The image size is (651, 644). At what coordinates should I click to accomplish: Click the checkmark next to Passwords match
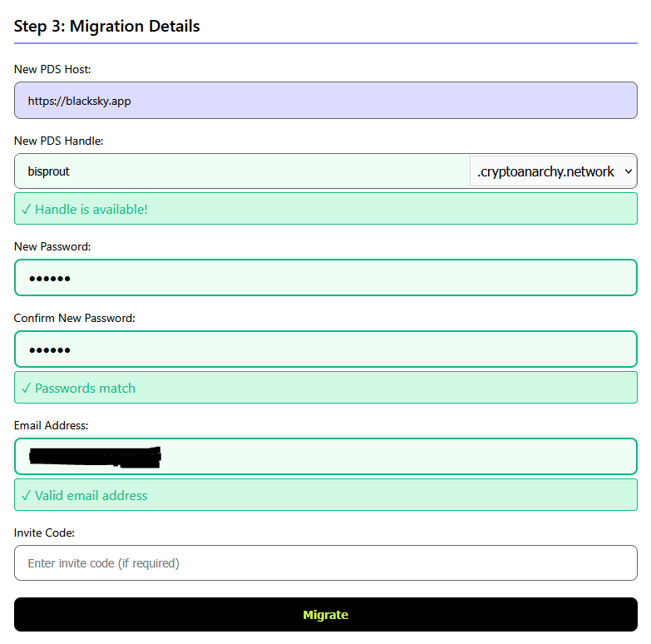[27, 389]
